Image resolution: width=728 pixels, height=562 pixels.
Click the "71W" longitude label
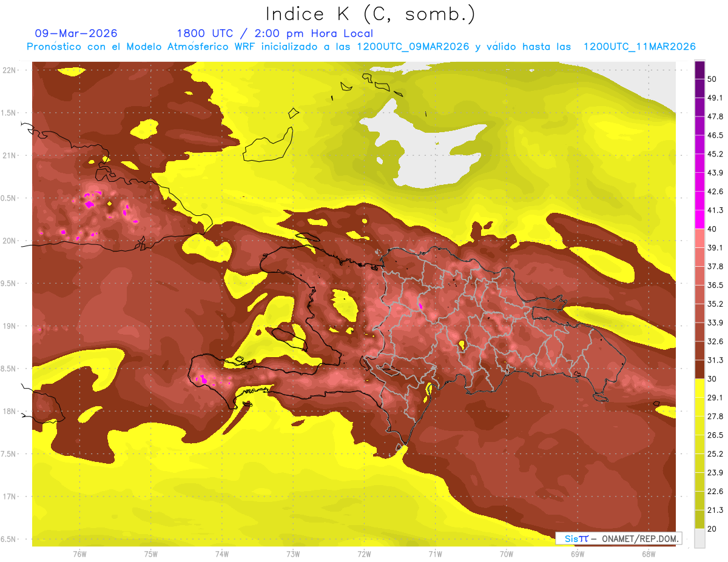click(435, 554)
